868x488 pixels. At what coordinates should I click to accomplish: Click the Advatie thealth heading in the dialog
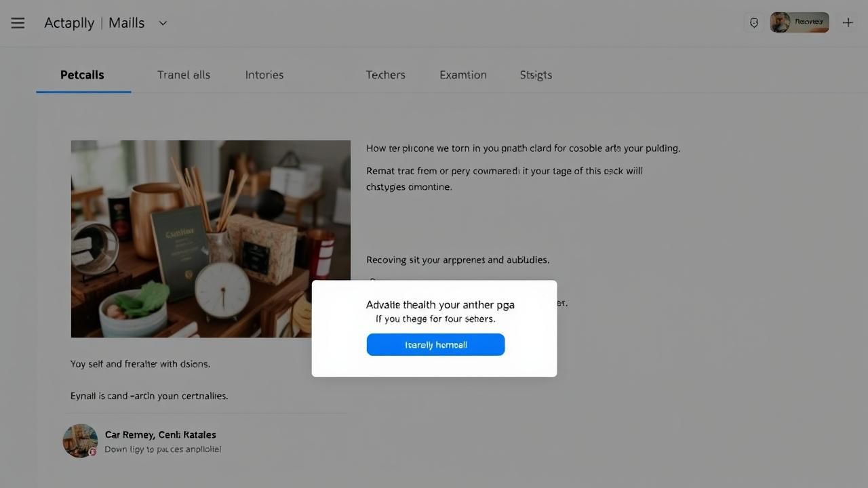[440, 304]
